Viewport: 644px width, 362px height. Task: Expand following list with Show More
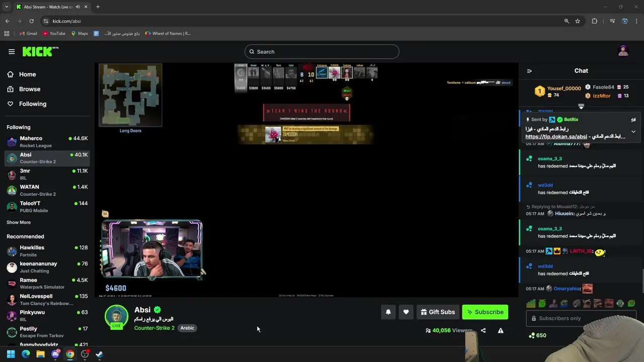19,222
